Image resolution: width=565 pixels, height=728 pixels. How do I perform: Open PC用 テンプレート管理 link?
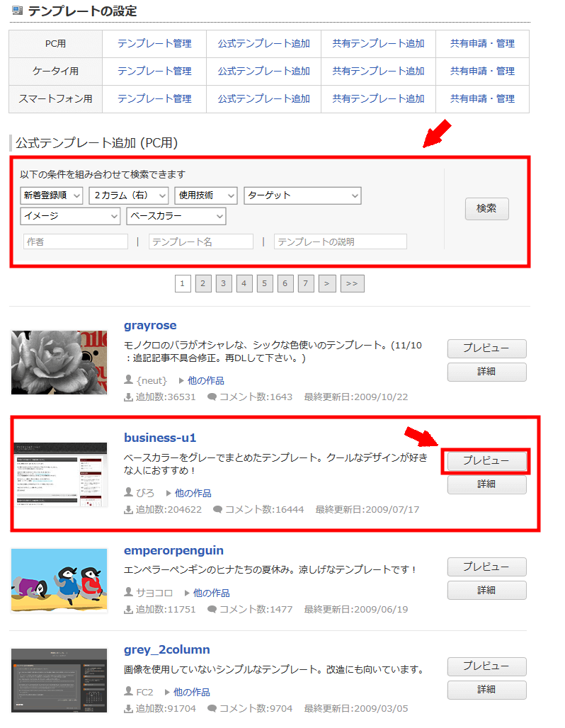(x=154, y=44)
